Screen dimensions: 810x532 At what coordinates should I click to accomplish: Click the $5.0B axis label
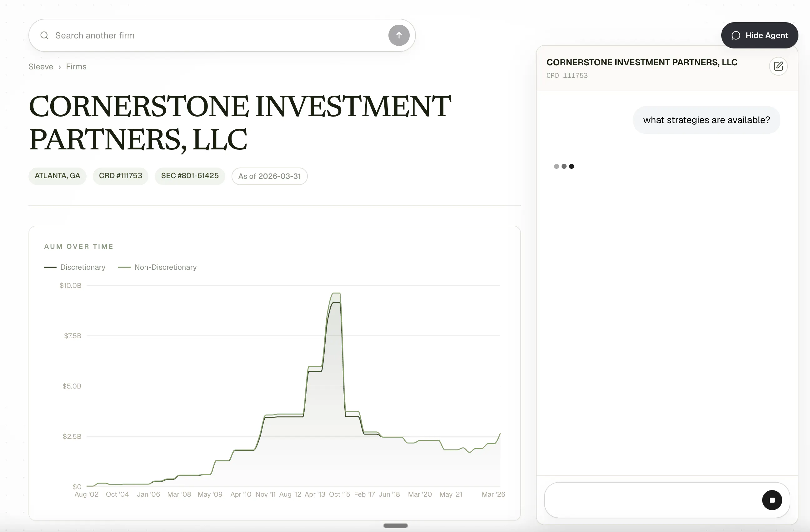pos(72,386)
